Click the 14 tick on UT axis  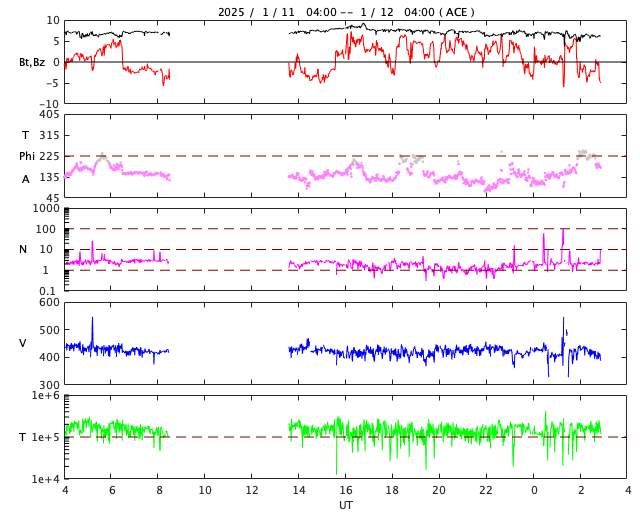pos(299,490)
